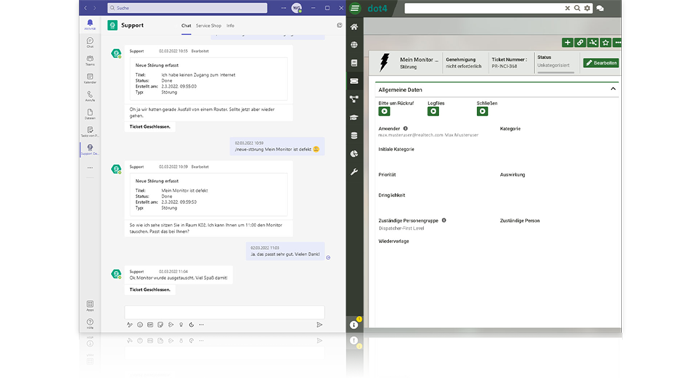The height and width of the screenshot is (379, 700).
Task: Open Anrufe (calls) in Teams sidebar
Action: coord(90,96)
